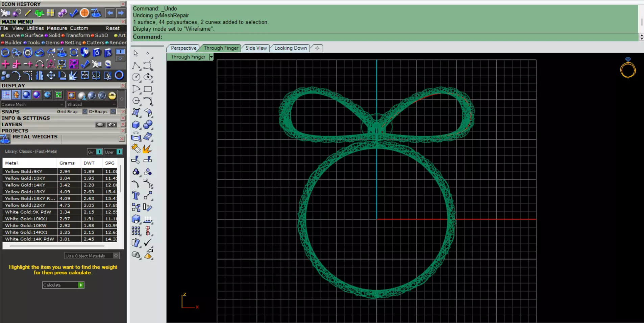The width and height of the screenshot is (644, 323).
Task: Open the Utilities menu
Action: click(35, 28)
